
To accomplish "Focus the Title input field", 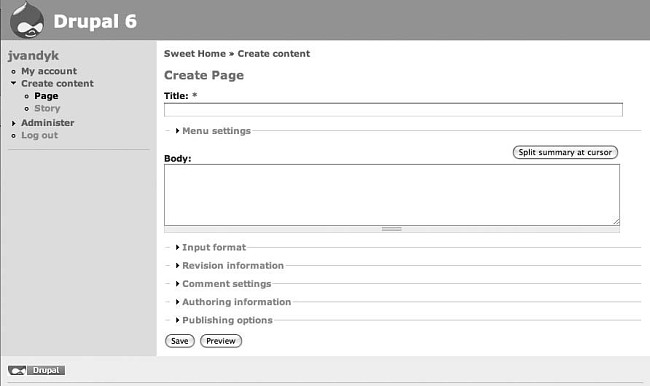I will point(393,110).
